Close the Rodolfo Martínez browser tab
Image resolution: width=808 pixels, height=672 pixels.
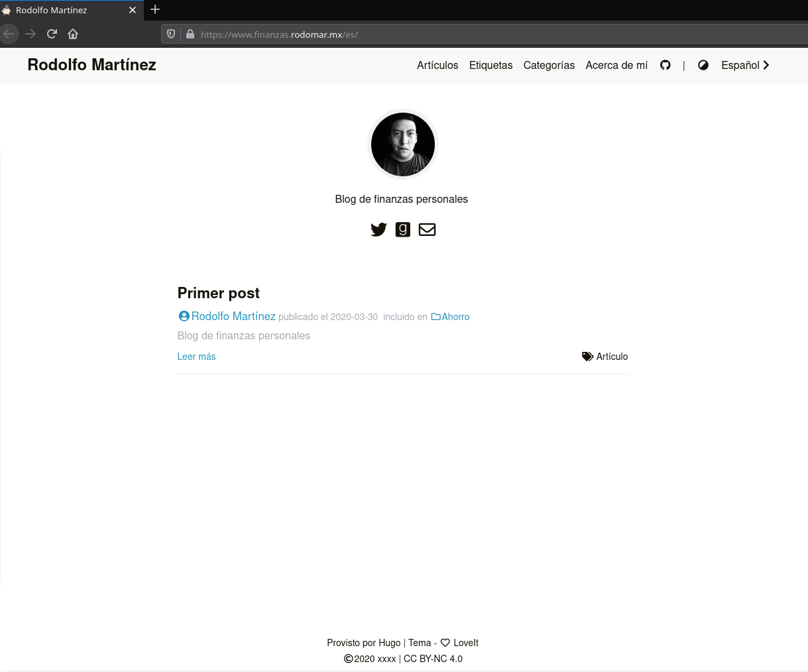133,10
